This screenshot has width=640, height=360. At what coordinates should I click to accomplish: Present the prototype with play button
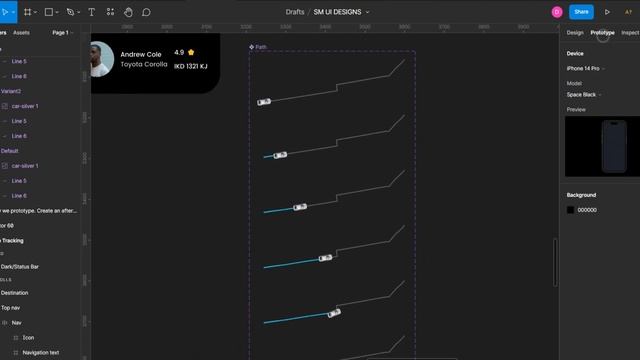[607, 12]
